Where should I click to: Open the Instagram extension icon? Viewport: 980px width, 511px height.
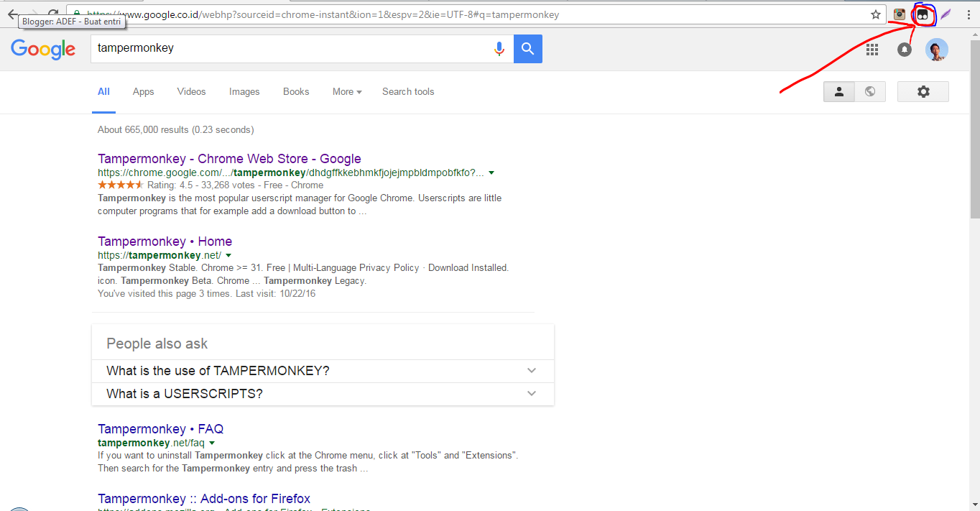(x=900, y=14)
